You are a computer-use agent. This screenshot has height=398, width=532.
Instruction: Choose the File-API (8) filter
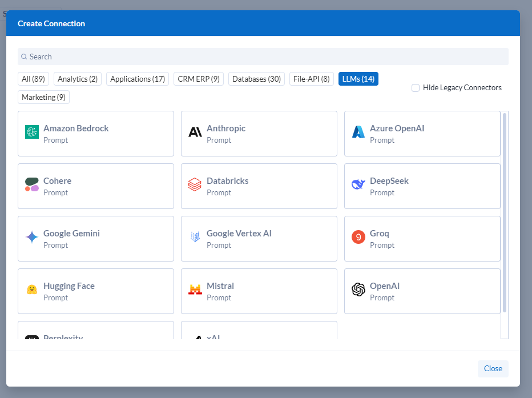click(312, 79)
